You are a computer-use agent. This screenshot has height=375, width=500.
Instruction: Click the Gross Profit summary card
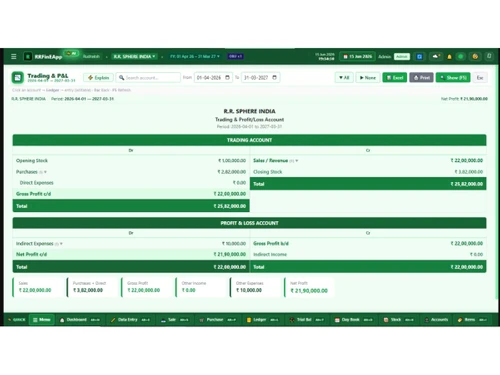pos(146,287)
